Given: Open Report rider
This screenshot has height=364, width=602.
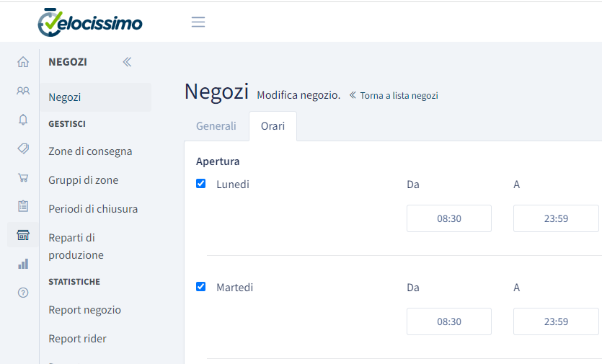Looking at the screenshot, I should click(x=77, y=339).
